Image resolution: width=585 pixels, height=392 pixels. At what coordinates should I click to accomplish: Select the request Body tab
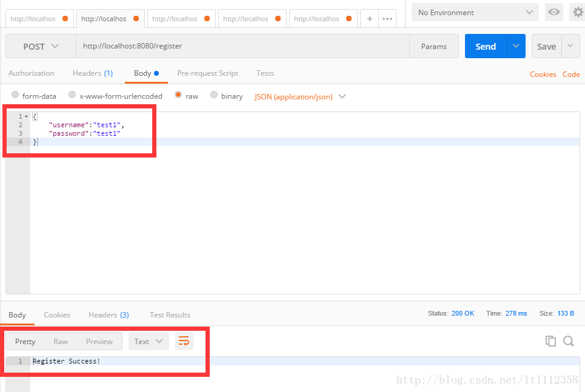(x=146, y=73)
